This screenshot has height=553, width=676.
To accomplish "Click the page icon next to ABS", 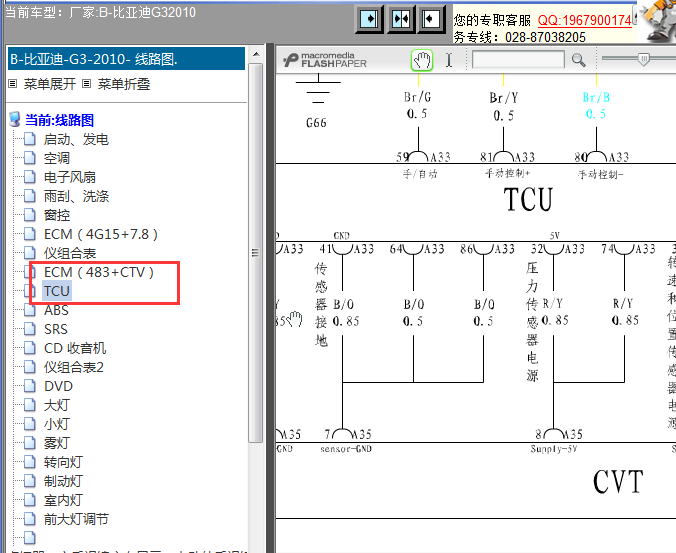I will pos(29,310).
